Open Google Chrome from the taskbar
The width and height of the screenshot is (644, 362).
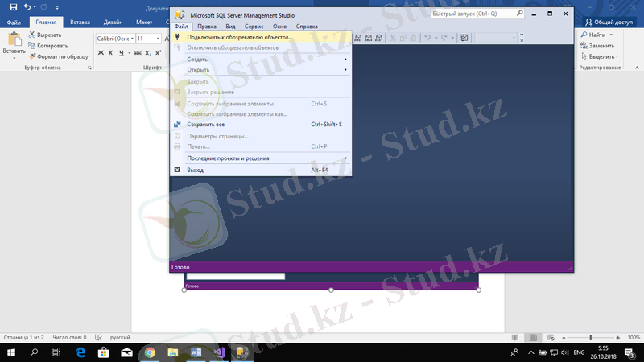tap(150, 352)
